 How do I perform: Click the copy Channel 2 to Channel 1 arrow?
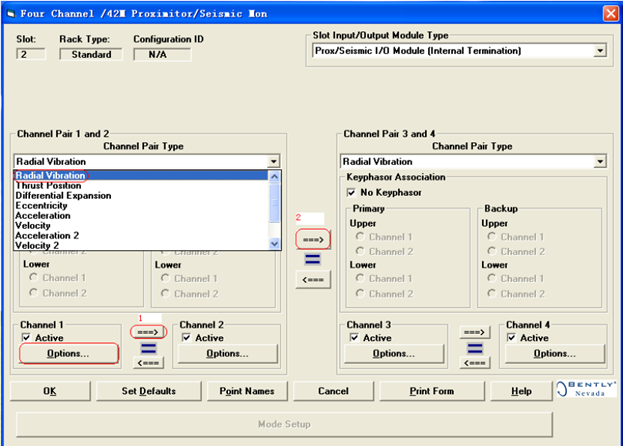[x=147, y=363]
